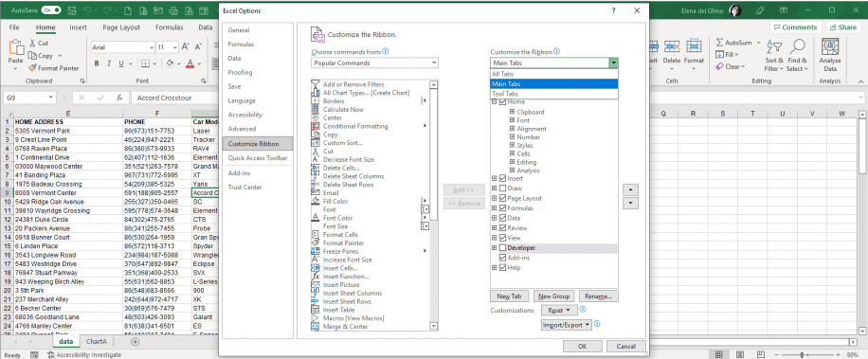Image resolution: width=868 pixels, height=359 pixels.
Task: Click the Move Up arrow button
Action: 630,189
